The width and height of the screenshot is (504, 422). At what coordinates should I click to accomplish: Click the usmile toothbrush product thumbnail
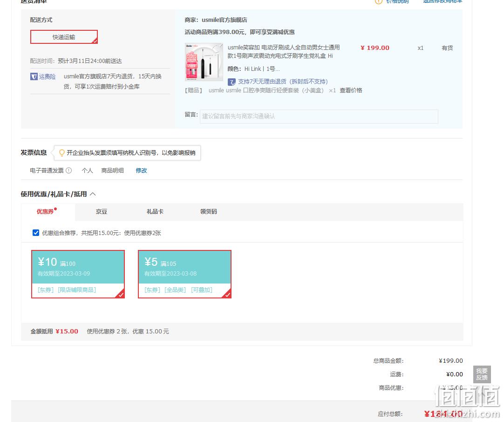(x=204, y=62)
